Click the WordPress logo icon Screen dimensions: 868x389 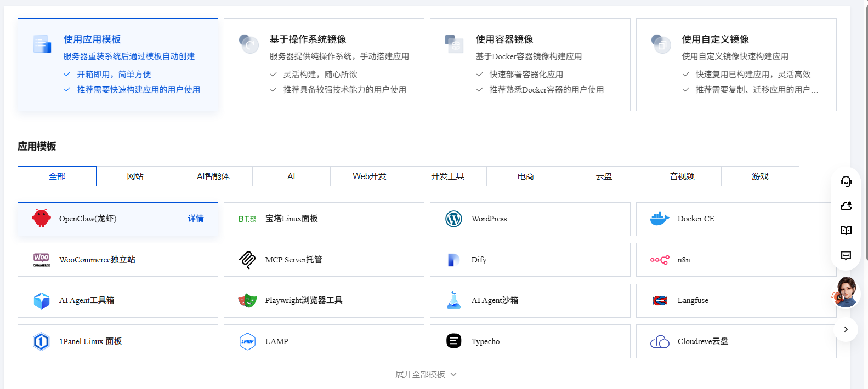(x=453, y=219)
